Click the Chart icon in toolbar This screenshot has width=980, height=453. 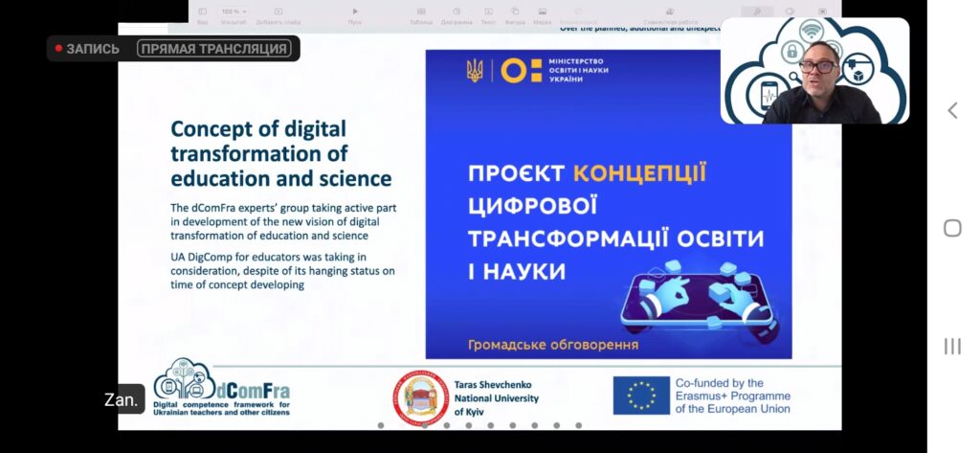tap(457, 11)
